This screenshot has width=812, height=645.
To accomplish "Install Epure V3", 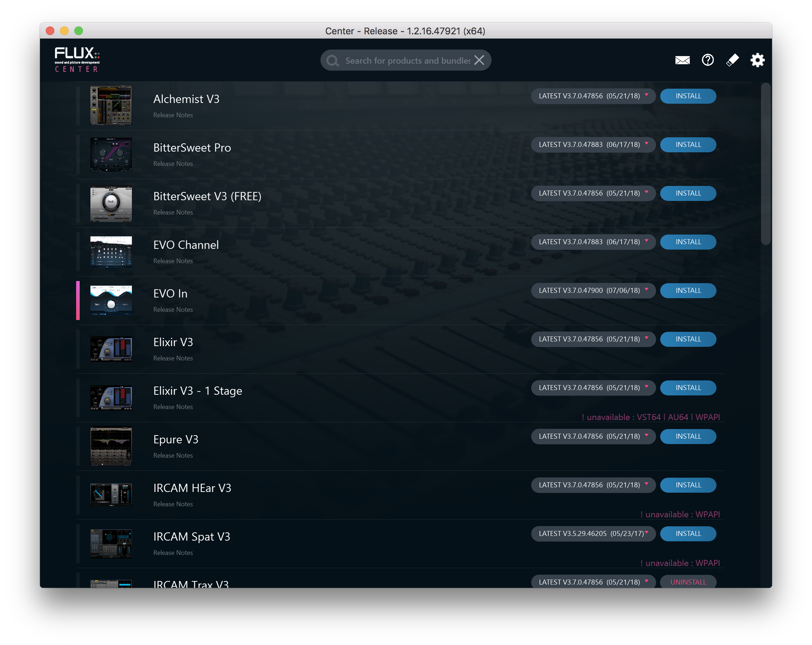I will (x=688, y=436).
